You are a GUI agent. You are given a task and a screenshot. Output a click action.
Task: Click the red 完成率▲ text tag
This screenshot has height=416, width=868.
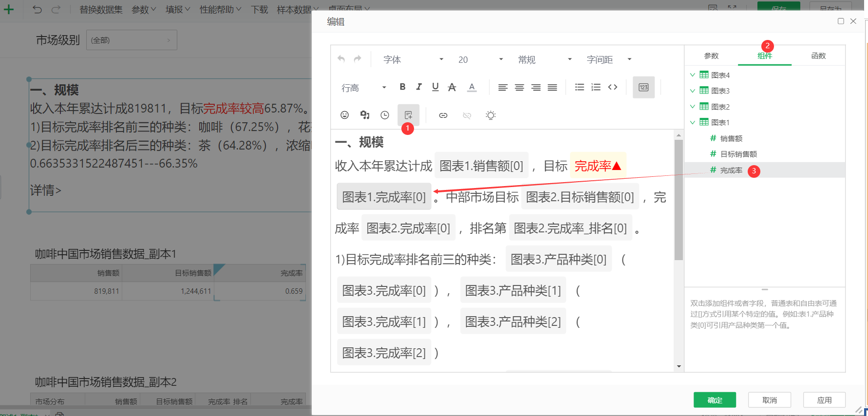[x=598, y=166]
